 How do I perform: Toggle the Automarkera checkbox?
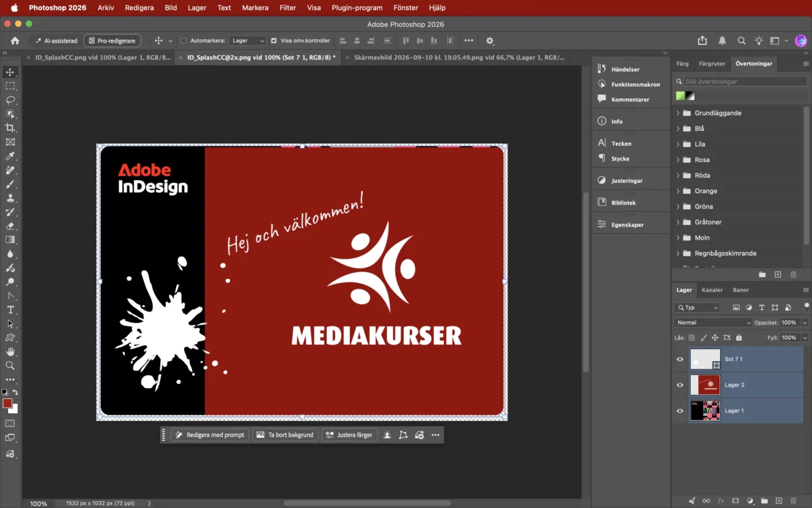pyautogui.click(x=183, y=41)
